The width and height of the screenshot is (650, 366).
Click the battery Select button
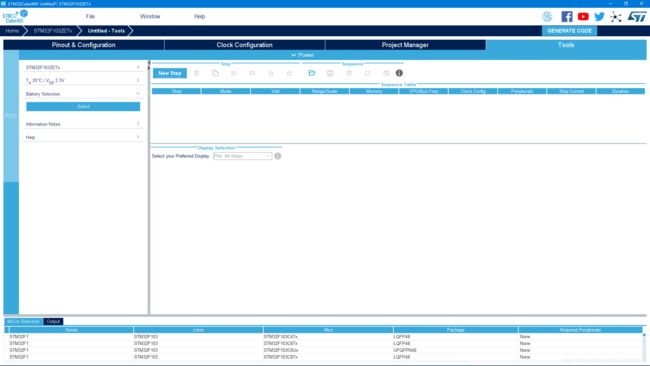pyautogui.click(x=83, y=107)
